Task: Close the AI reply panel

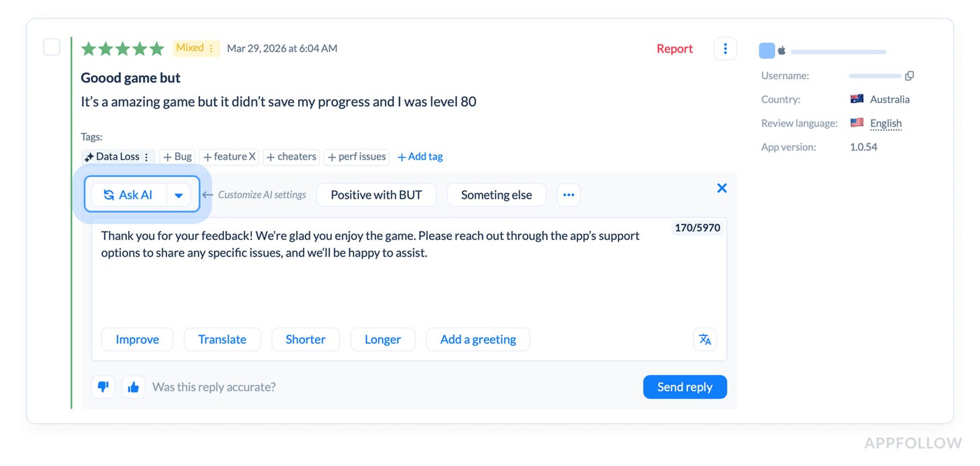Action: point(722,188)
